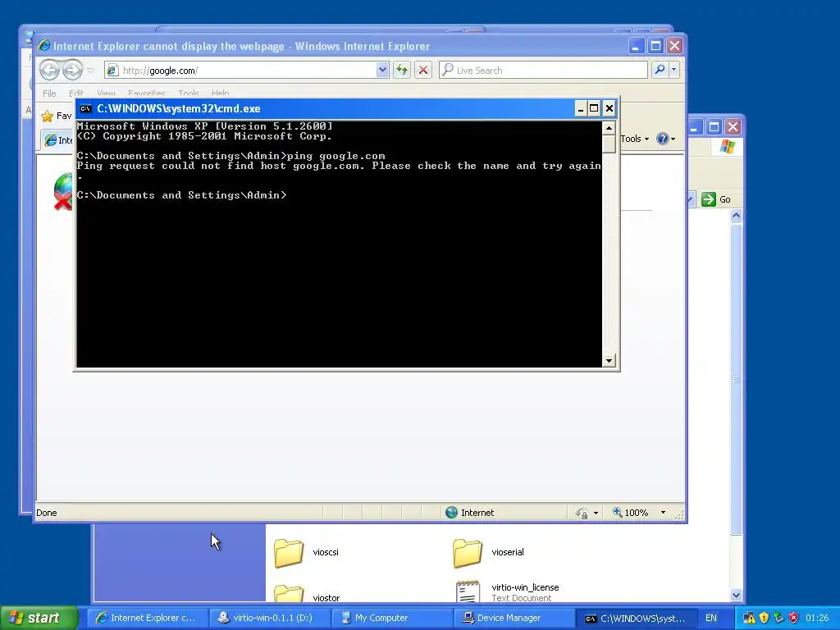Click Explorer window scrollbar down arrow
The image size is (840, 630).
(x=736, y=596)
